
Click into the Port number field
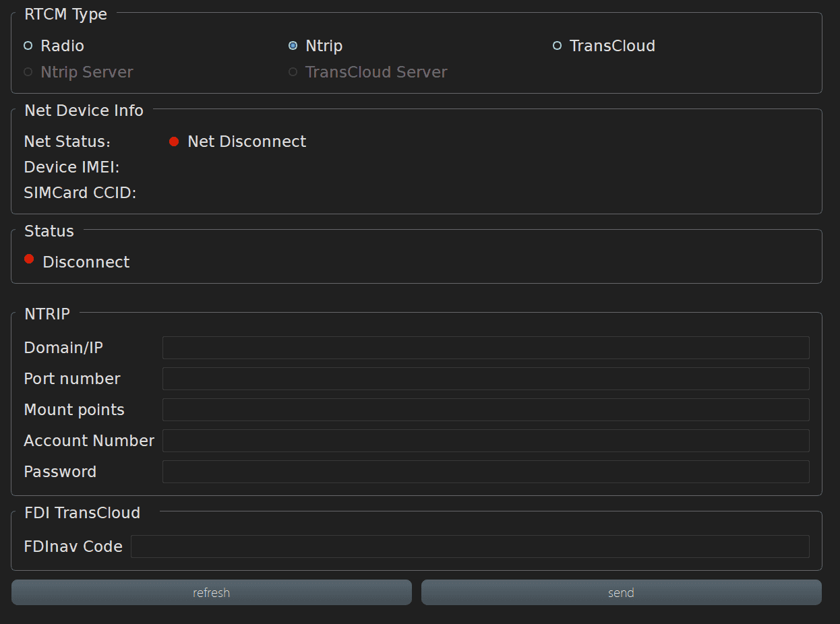(485, 379)
